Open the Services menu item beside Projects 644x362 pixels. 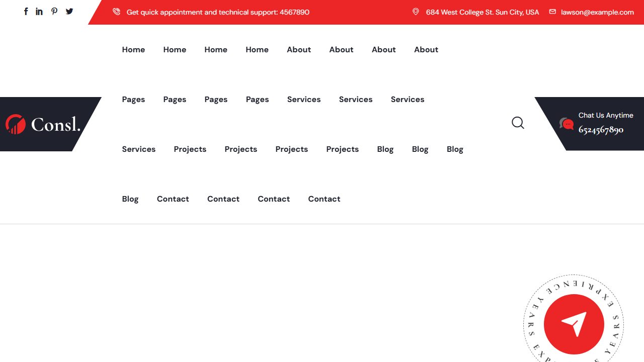tap(139, 149)
